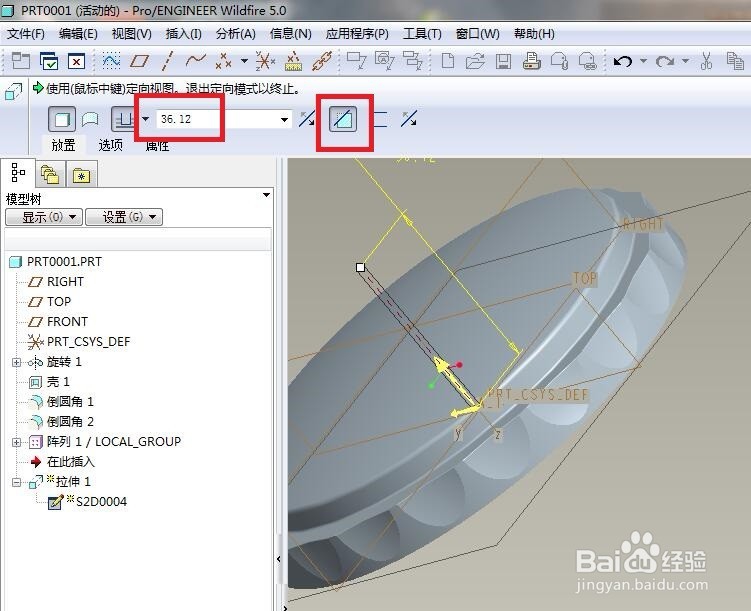Flip the material side direction

[409, 119]
